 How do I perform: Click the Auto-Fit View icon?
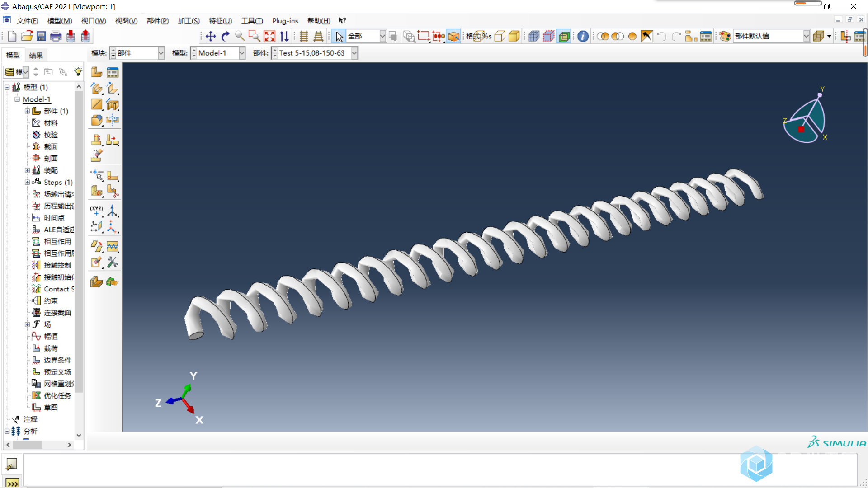point(269,36)
